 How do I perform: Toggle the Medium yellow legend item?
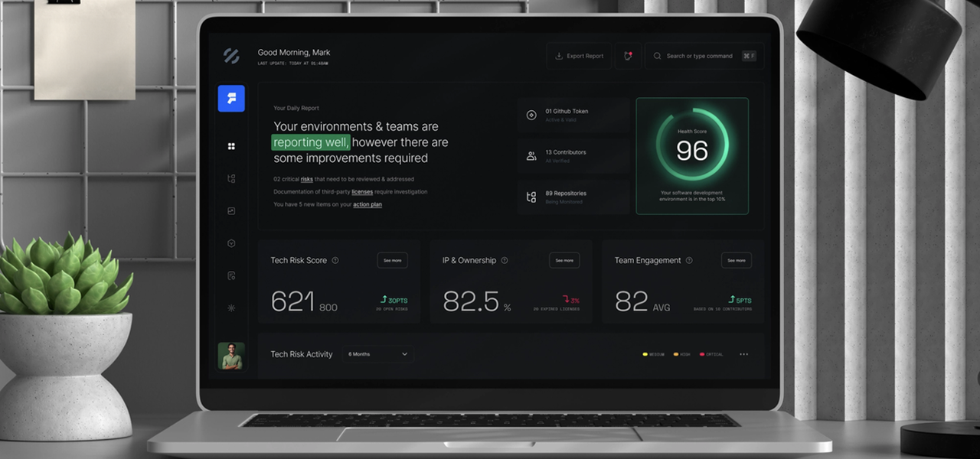pos(653,354)
